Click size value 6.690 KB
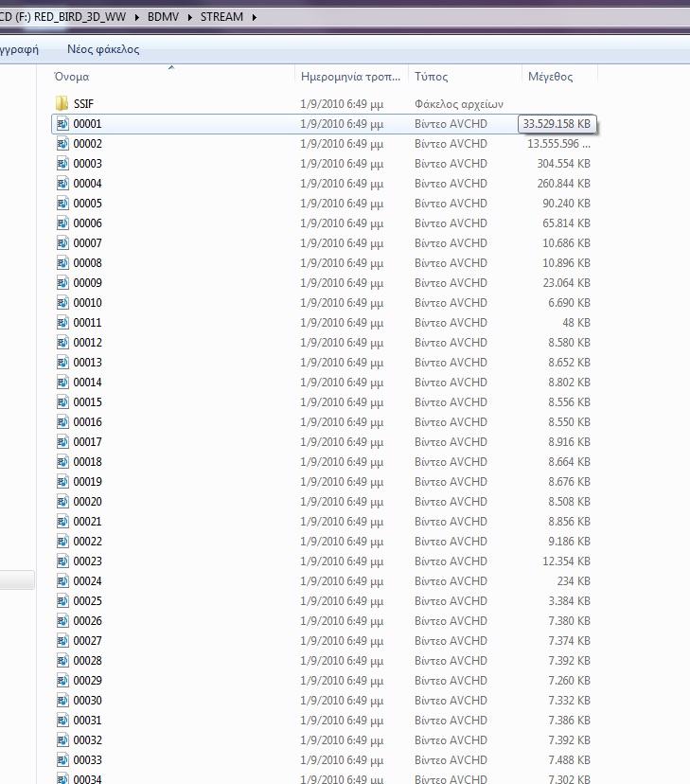Image resolution: width=690 pixels, height=784 pixels. click(x=569, y=302)
